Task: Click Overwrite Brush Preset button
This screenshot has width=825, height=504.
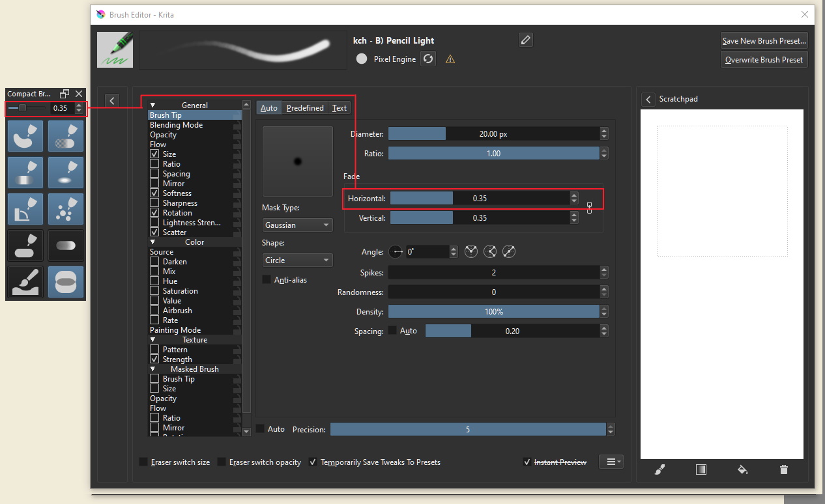Action: pyautogui.click(x=764, y=59)
